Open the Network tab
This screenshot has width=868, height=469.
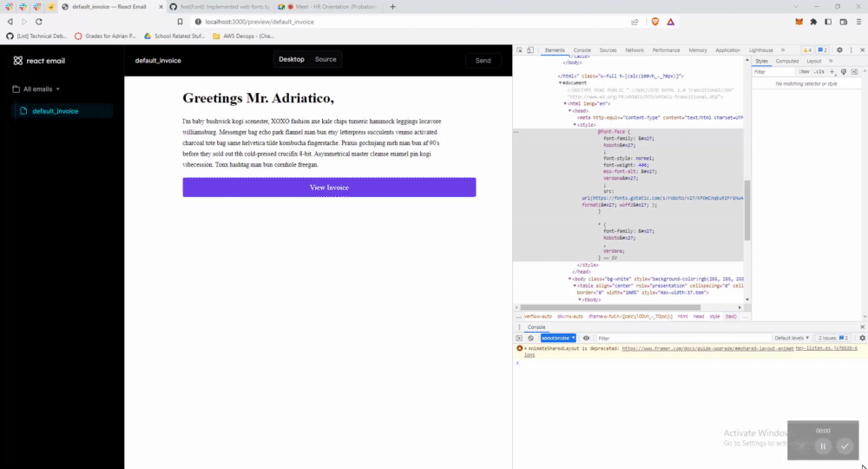coord(635,50)
